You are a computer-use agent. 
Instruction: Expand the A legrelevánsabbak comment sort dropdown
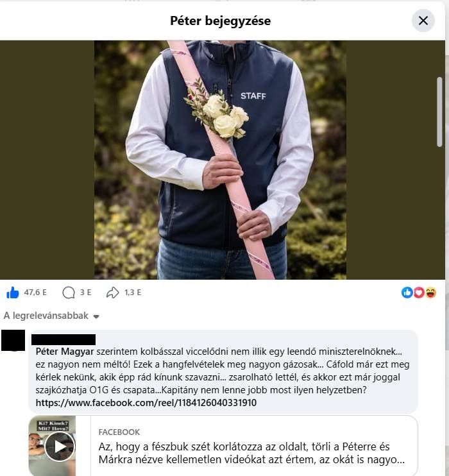[51, 316]
